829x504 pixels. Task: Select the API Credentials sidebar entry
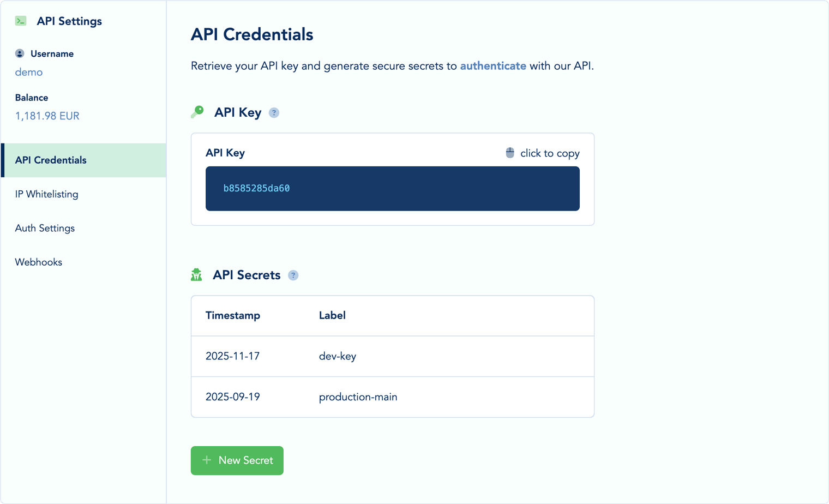pos(51,160)
